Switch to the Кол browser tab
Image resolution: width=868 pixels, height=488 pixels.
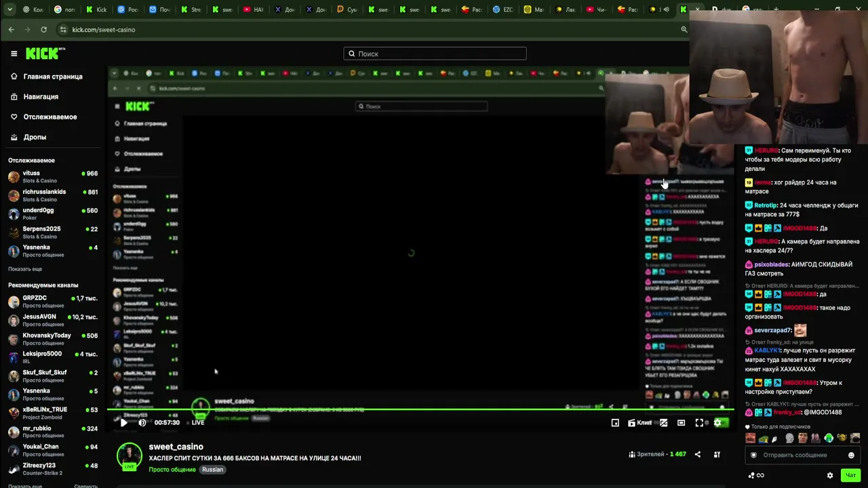click(34, 9)
